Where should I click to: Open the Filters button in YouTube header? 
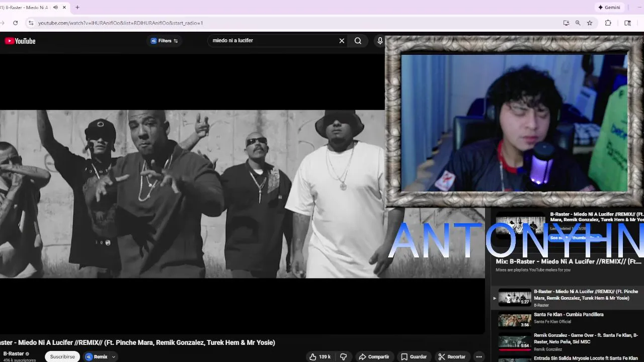tap(164, 41)
